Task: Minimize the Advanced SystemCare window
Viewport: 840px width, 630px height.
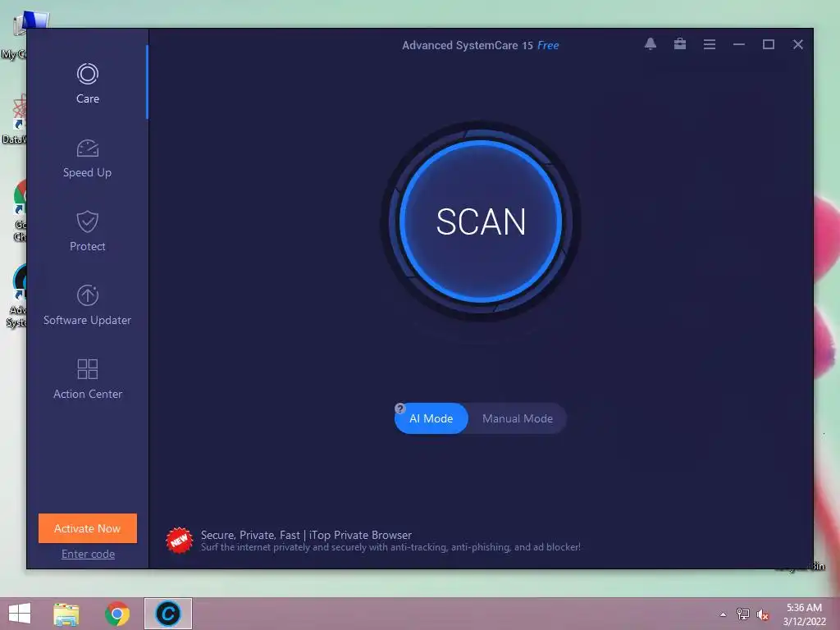Action: coord(739,44)
